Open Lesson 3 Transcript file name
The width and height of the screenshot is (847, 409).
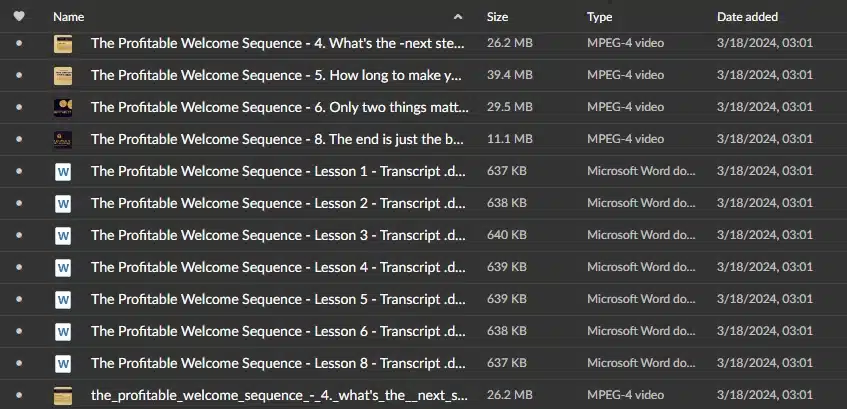pyautogui.click(x=278, y=236)
